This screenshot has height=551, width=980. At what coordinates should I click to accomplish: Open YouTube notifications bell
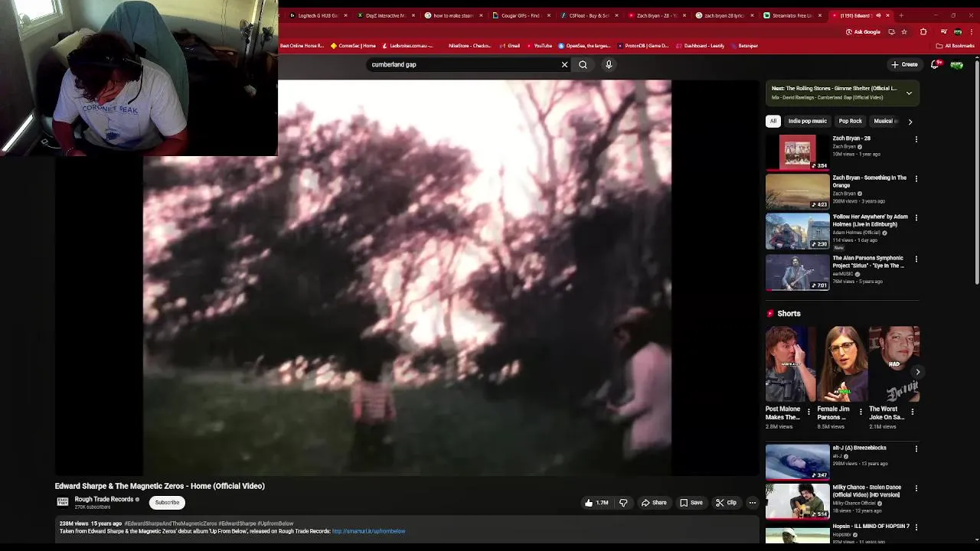[934, 64]
